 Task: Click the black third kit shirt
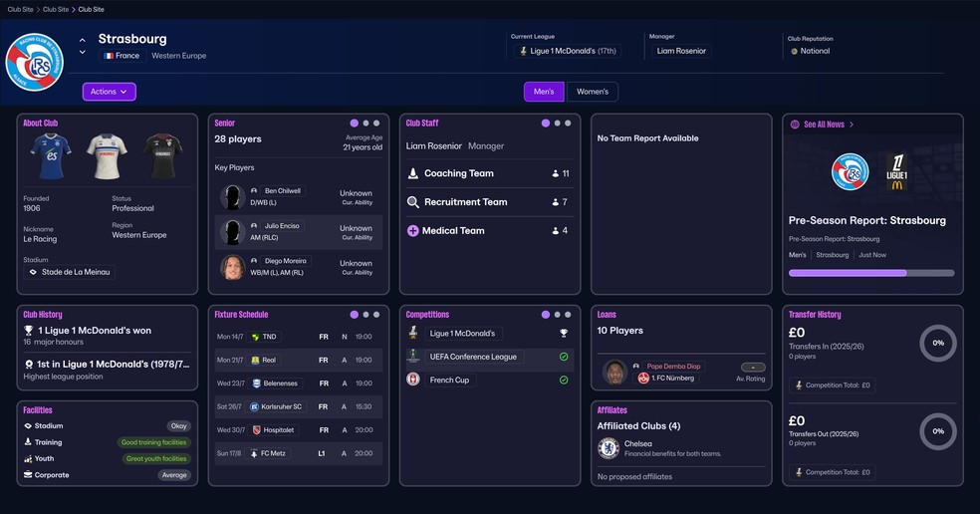click(x=162, y=155)
